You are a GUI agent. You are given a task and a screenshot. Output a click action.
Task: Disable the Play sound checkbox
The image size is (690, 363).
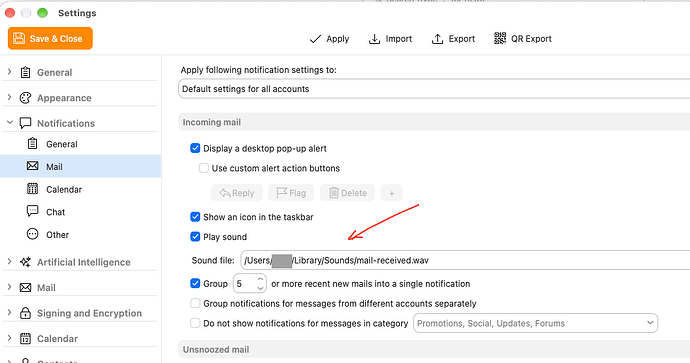pos(195,237)
